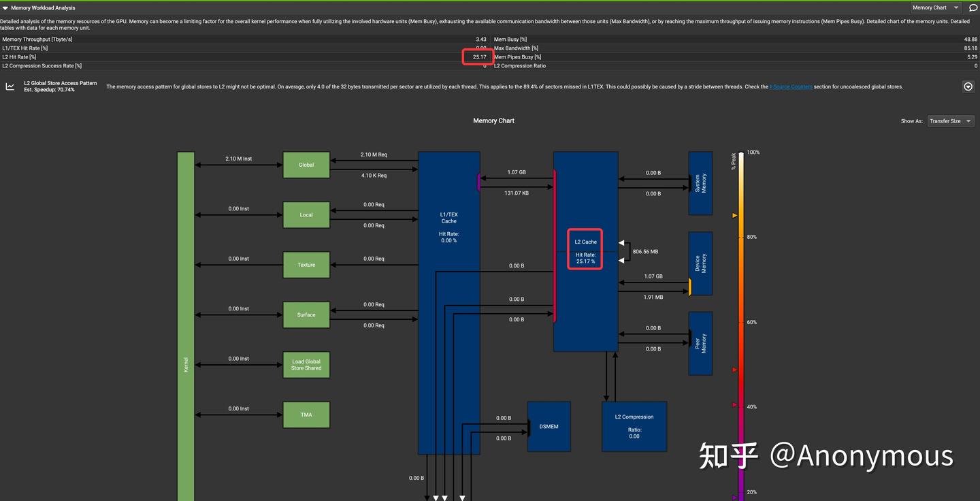
Task: Open the Show As Transfer Size dropdown
Action: 950,120
